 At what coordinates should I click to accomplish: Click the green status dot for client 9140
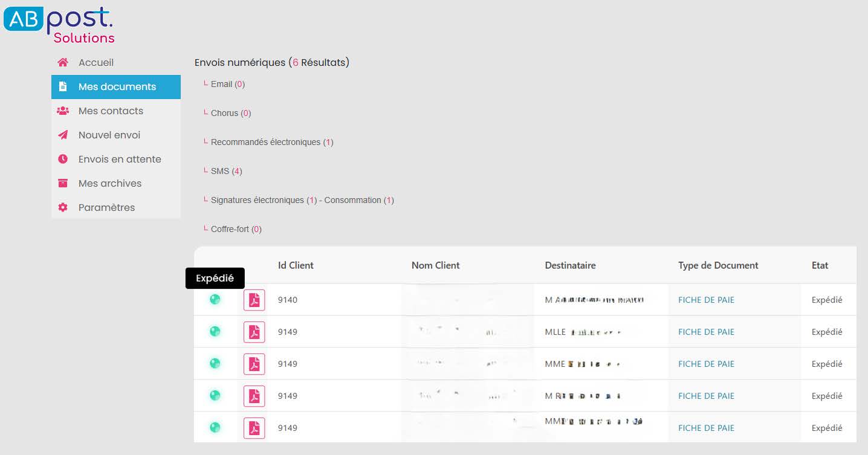pos(215,299)
